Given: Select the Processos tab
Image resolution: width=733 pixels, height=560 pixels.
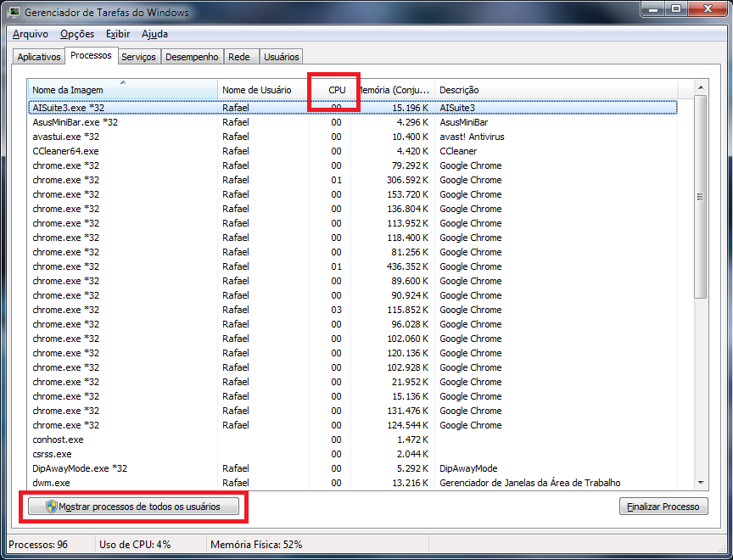Looking at the screenshot, I should pos(91,56).
